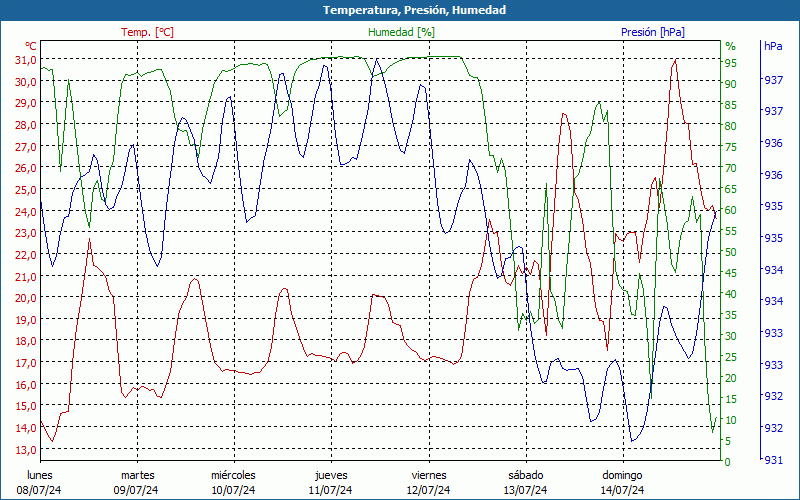
Task: Click the date "12/07/24"
Action: pyautogui.click(x=428, y=490)
